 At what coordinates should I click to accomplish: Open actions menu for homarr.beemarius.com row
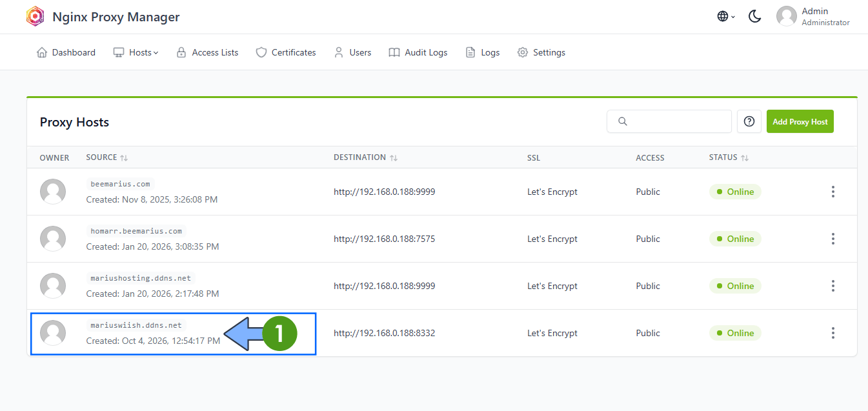point(833,239)
